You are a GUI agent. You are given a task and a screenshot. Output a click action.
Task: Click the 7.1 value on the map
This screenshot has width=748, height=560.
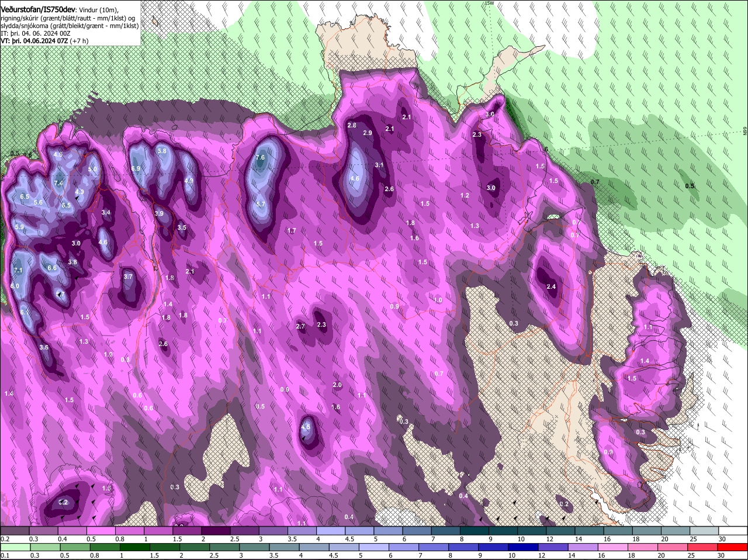click(x=18, y=271)
